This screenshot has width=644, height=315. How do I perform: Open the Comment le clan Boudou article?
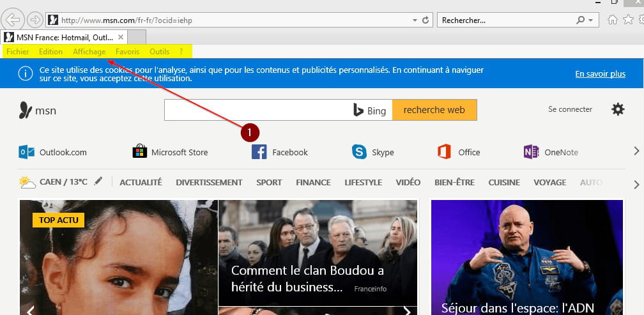[x=318, y=253]
